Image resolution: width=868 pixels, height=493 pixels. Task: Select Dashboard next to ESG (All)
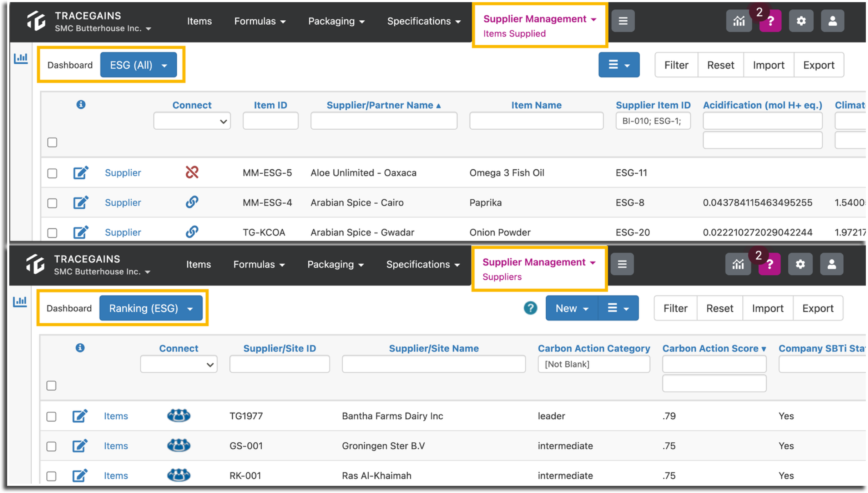pyautogui.click(x=70, y=65)
